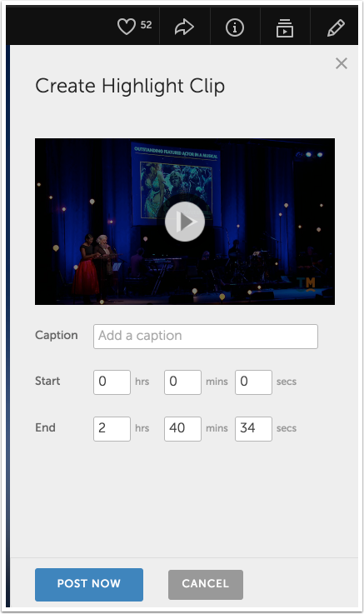Play the video preview
The height and width of the screenshot is (614, 364).
coord(185,222)
